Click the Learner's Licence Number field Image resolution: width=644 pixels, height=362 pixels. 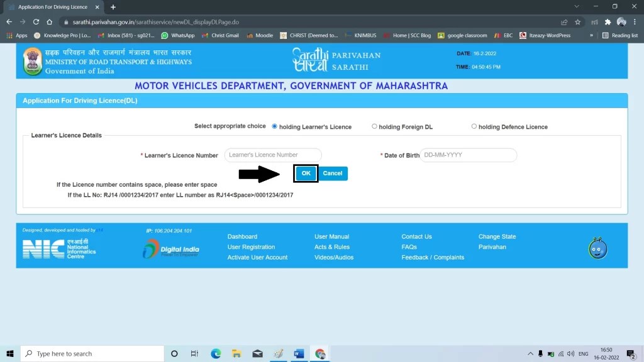click(272, 155)
